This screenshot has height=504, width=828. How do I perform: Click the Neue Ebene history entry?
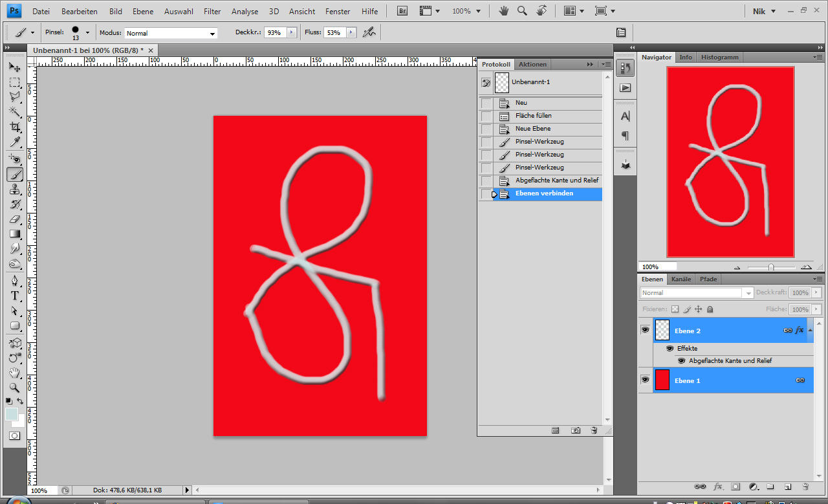pos(532,129)
